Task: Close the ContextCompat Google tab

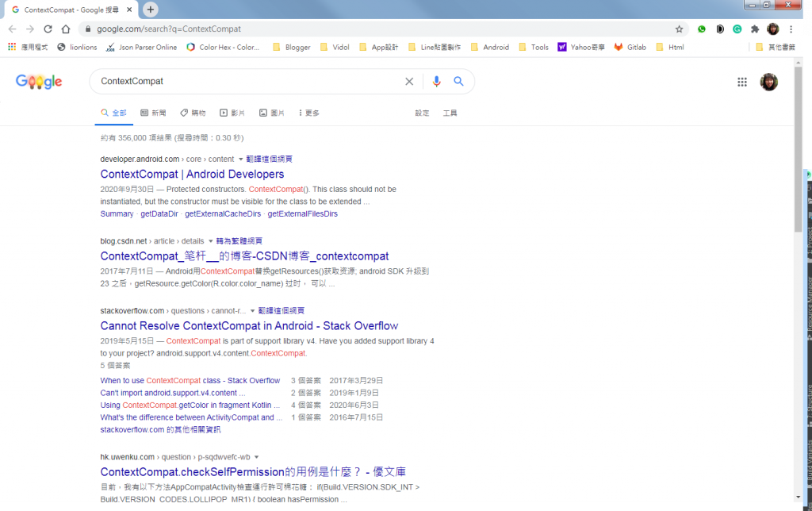Action: tap(129, 10)
